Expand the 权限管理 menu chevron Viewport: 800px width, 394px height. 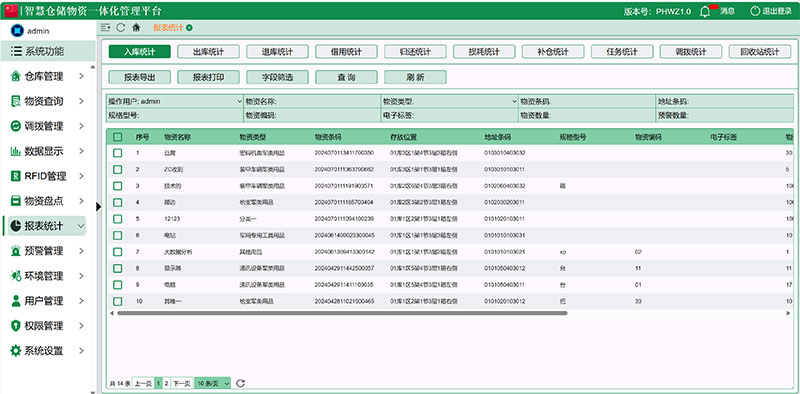coord(82,326)
